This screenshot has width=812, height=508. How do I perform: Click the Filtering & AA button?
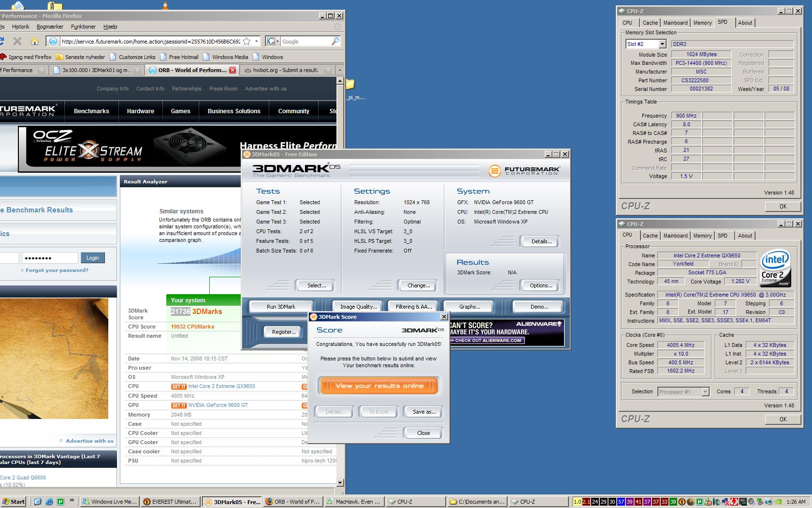[414, 307]
